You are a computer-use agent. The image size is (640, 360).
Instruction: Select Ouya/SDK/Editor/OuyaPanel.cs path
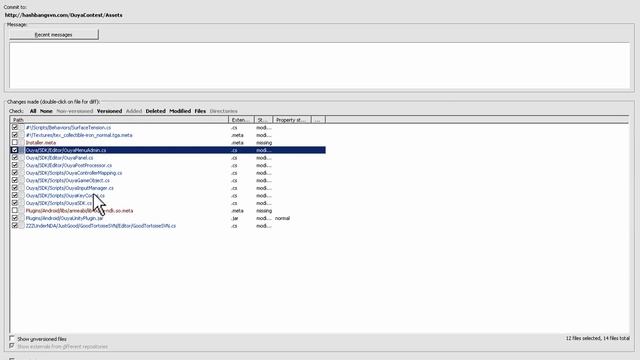tap(59, 158)
